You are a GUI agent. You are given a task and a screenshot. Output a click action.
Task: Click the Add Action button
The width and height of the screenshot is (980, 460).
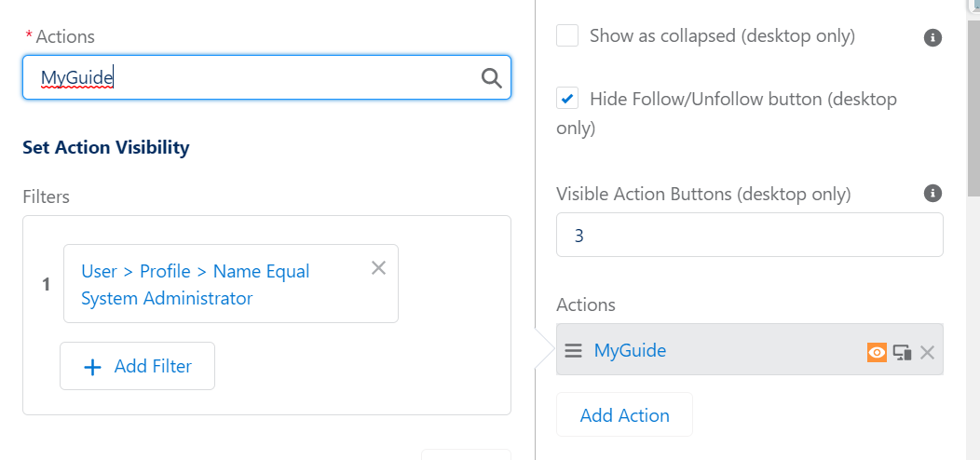tap(624, 414)
